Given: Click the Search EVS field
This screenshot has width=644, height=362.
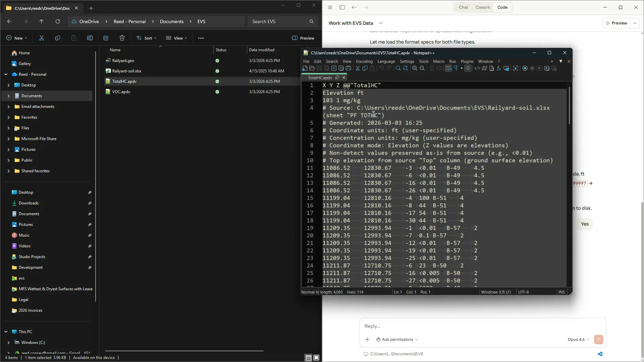Looking at the screenshot, I should [283, 21].
